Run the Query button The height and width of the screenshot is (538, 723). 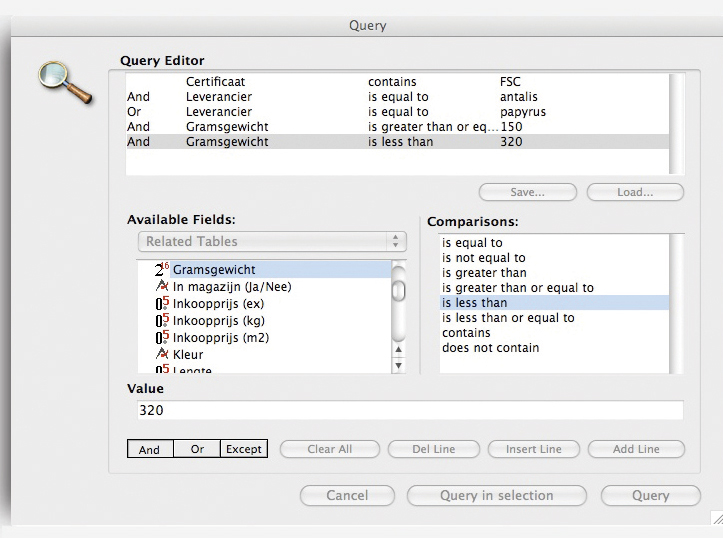pos(651,496)
